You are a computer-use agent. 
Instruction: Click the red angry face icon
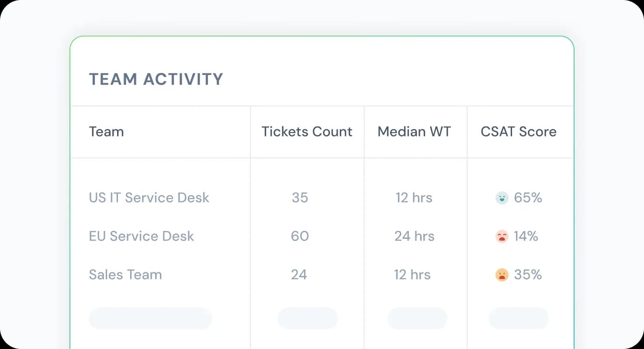click(502, 237)
